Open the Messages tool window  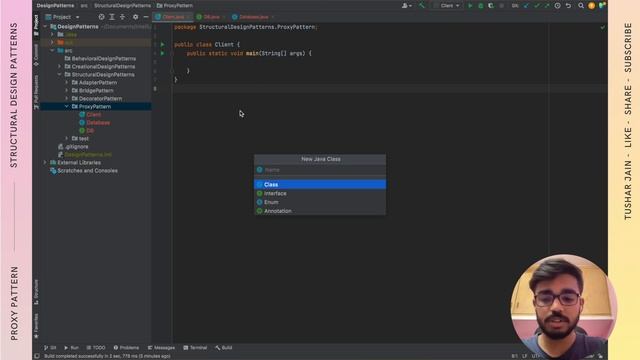pos(161,348)
